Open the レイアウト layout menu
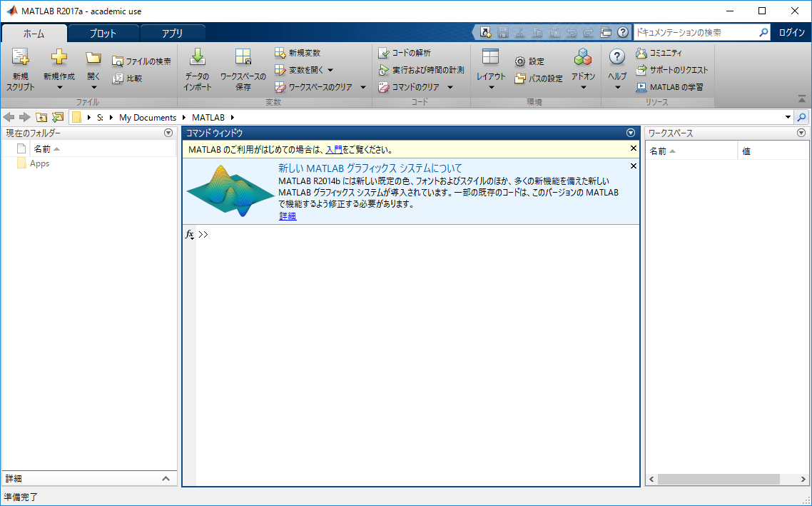This screenshot has width=812, height=506. 490,69
